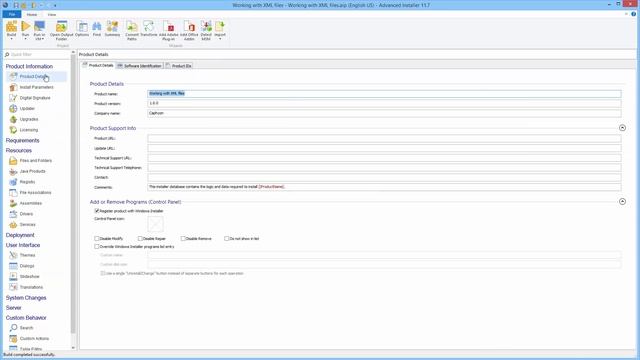The width and height of the screenshot is (640, 360).
Task: Open Drivers page in sidebar
Action: 26,214
